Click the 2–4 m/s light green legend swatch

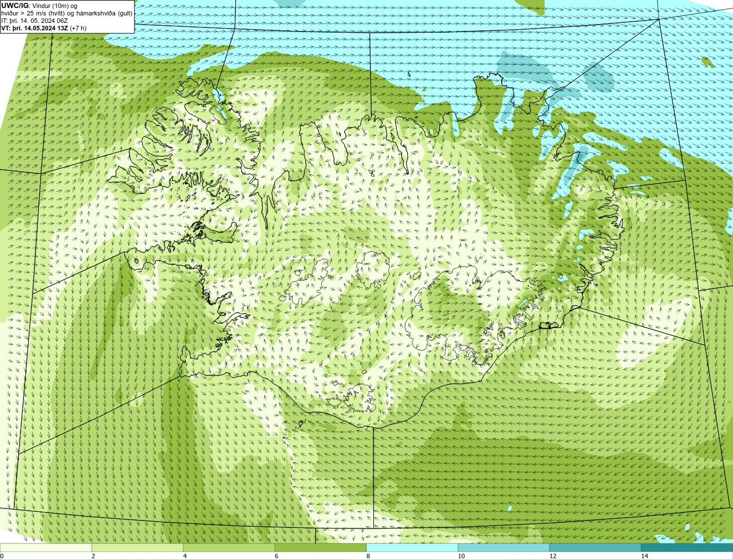pos(137,547)
